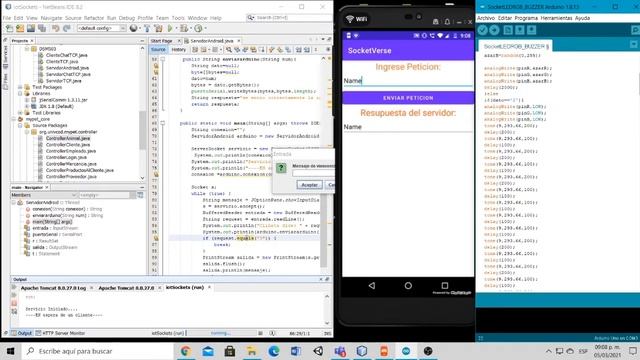Viewport: 640px width, 360px height.
Task: Tap ENVIAR PETICION button
Action: tap(408, 98)
